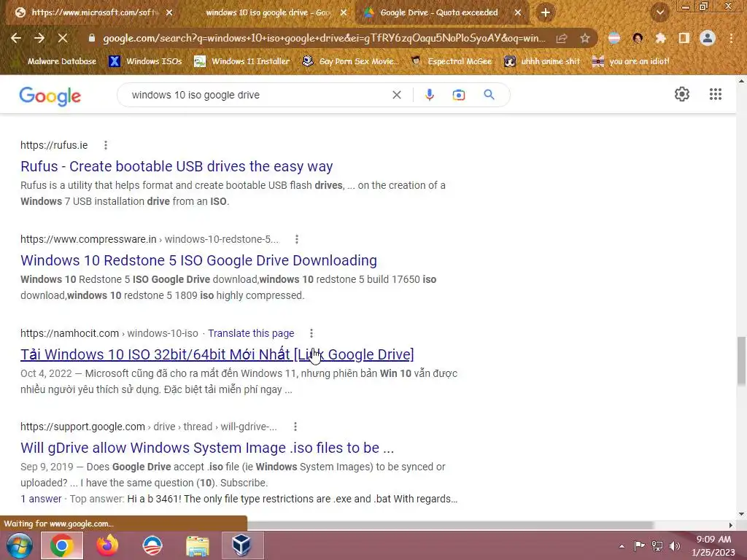The width and height of the screenshot is (747, 560).
Task: Open Windows 11 Installer bookmark
Action: click(242, 61)
